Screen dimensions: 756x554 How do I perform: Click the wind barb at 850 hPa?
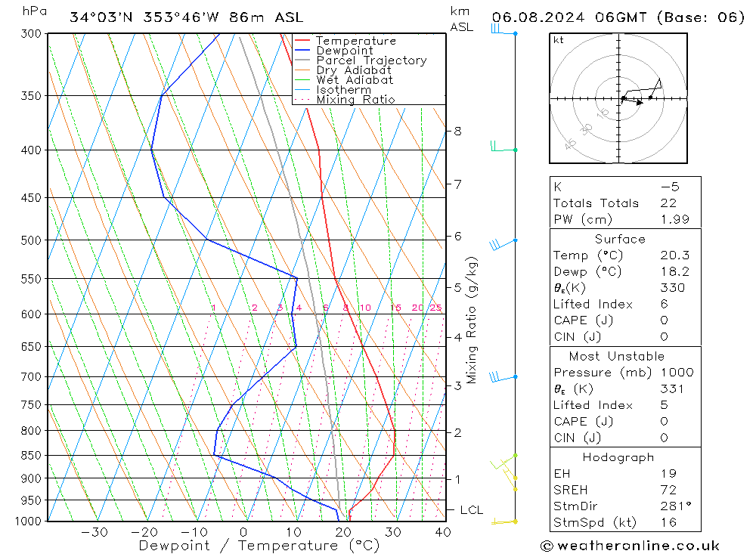pyautogui.click(x=503, y=462)
